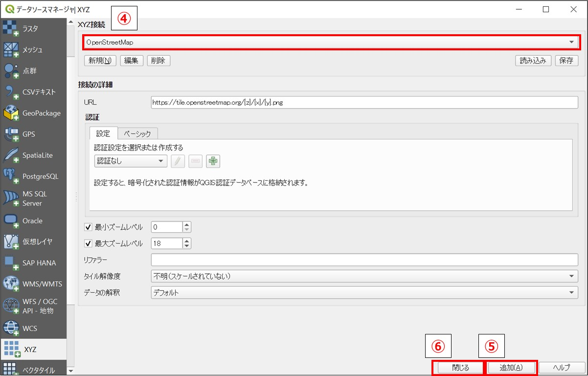Switch to the 設定 authentication tab
588x376 pixels.
(103, 133)
